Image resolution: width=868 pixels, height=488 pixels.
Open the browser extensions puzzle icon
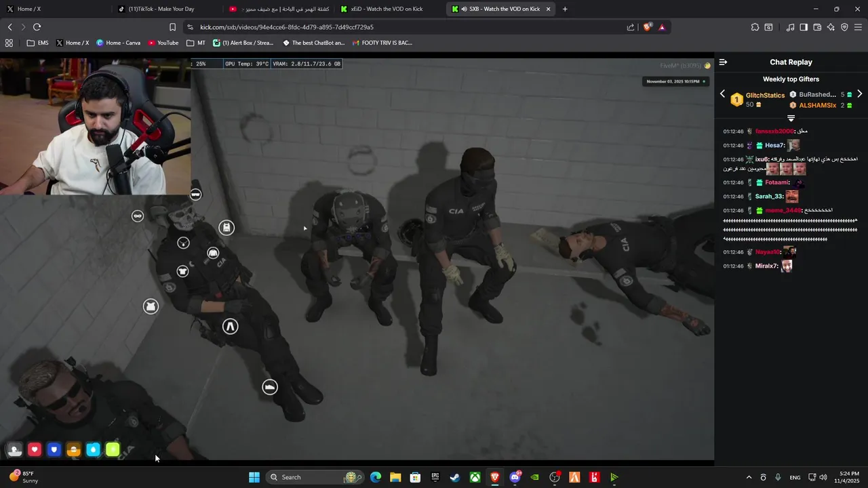pyautogui.click(x=755, y=27)
